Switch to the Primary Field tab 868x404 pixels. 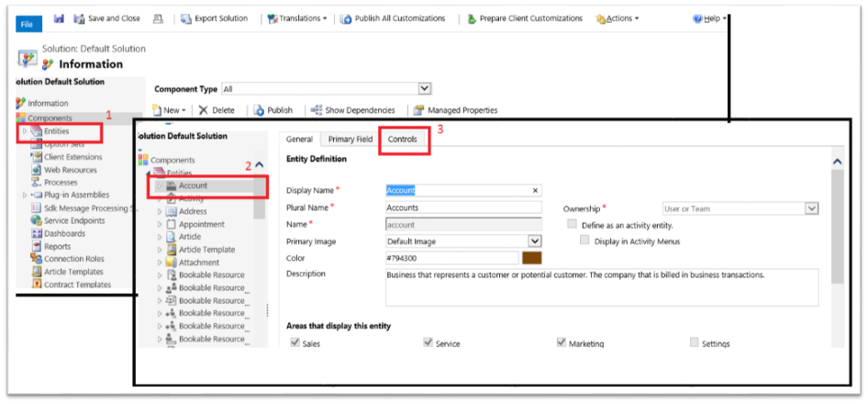click(350, 140)
